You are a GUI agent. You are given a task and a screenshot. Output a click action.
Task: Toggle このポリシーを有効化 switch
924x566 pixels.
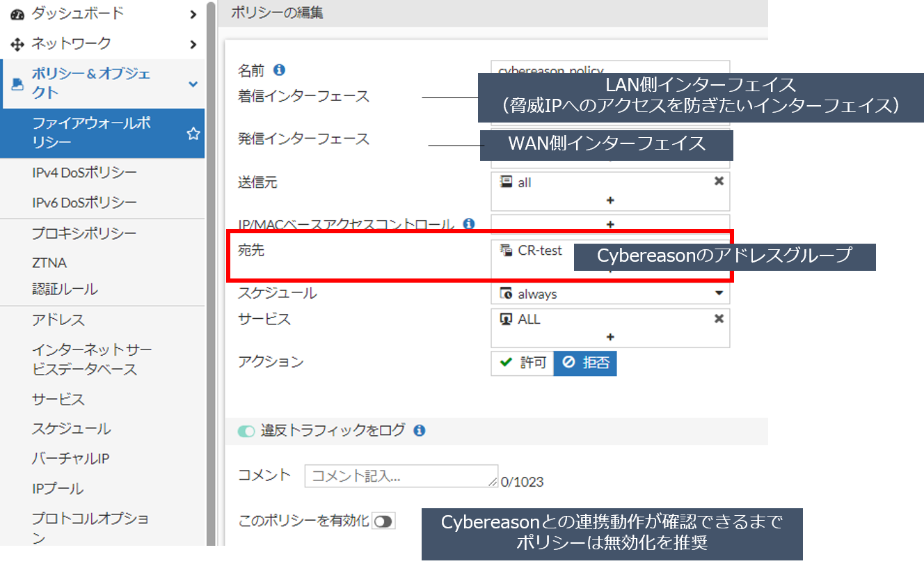point(383,521)
